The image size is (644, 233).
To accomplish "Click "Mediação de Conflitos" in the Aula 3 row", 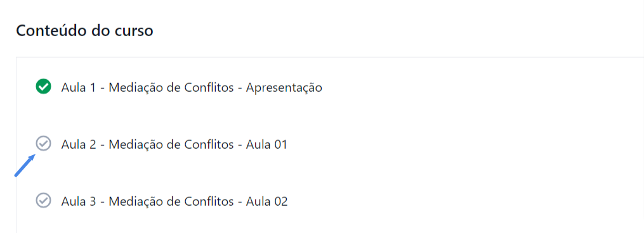I will (172, 201).
